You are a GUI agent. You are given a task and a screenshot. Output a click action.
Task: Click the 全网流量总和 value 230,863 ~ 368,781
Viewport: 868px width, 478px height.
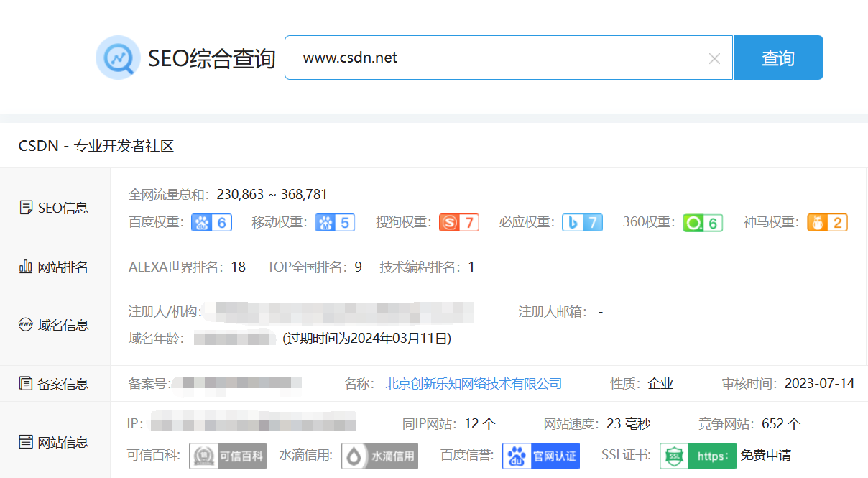click(x=272, y=194)
